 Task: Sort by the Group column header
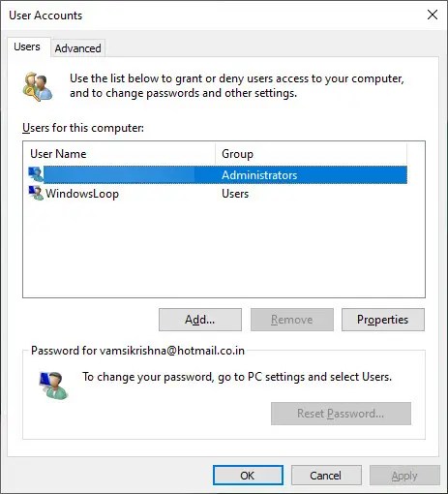tap(311, 154)
